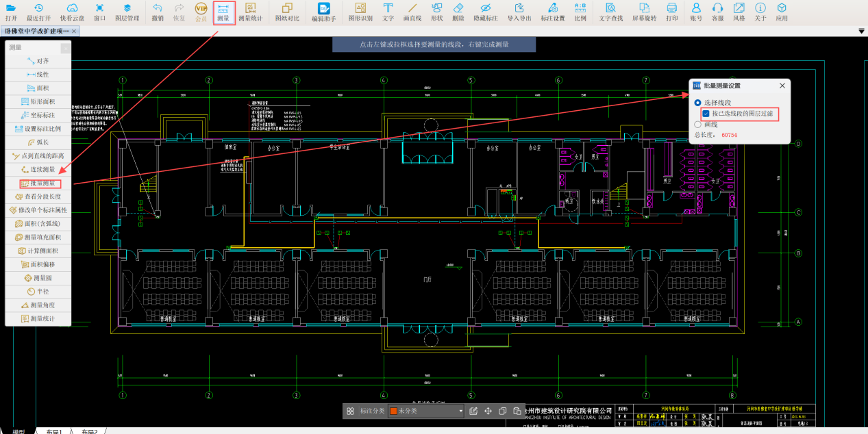Click the move icon in annotation bar
Image resolution: width=868 pixels, height=434 pixels.
(x=488, y=411)
